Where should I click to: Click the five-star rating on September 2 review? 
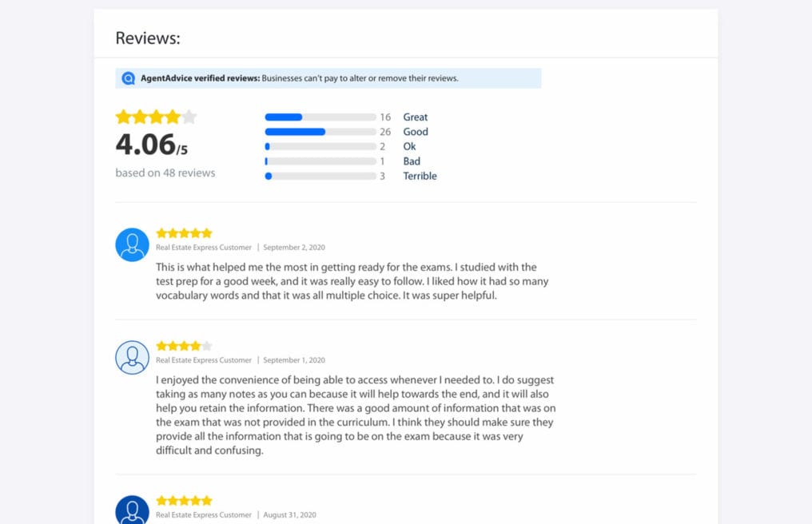click(185, 233)
